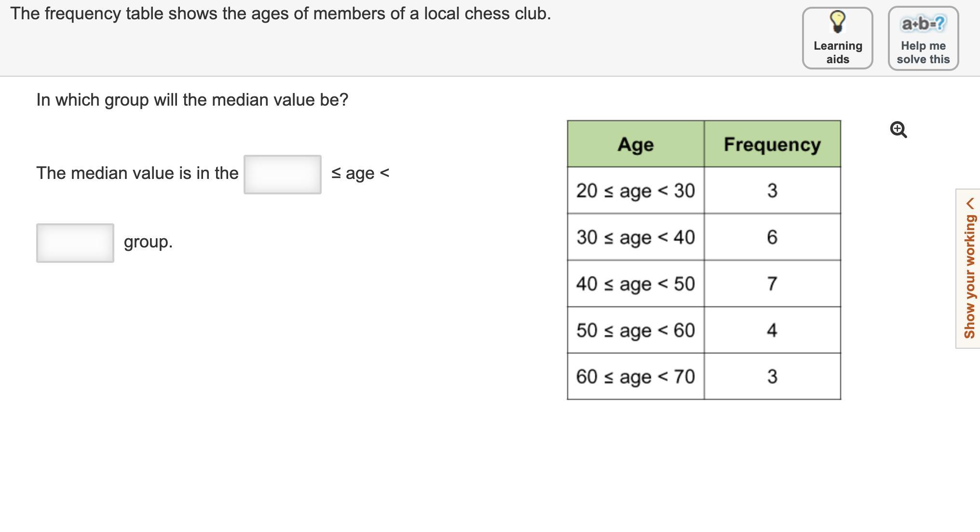Viewport: 980px width, 532px height.
Task: Select the Frequency column header
Action: click(x=772, y=144)
